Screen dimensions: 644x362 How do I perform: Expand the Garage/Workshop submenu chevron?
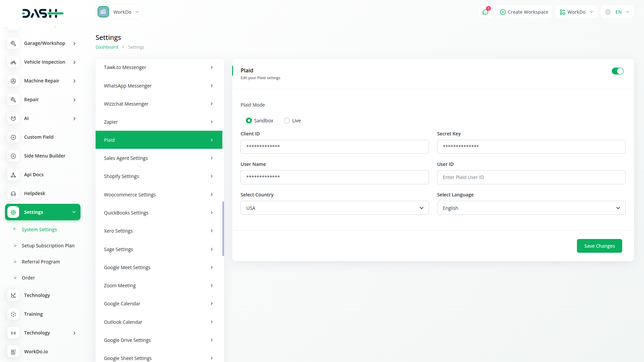(74, 44)
